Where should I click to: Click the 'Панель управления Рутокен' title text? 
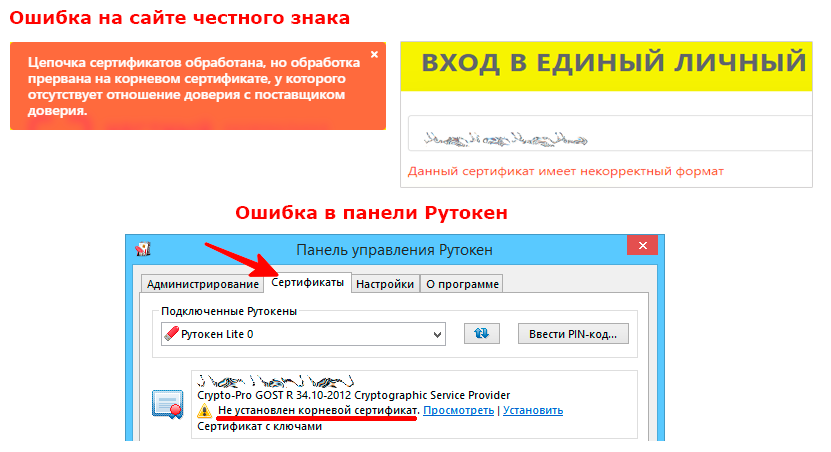tap(394, 250)
